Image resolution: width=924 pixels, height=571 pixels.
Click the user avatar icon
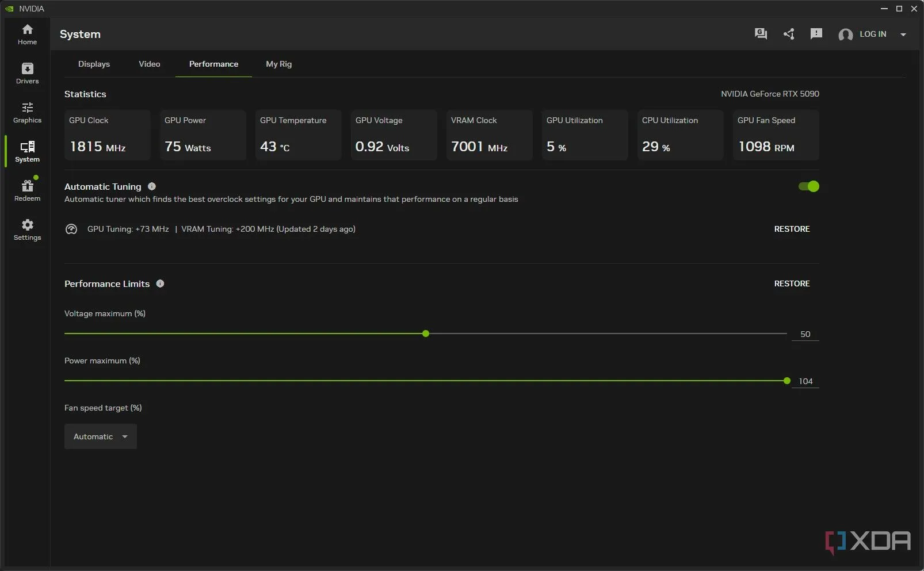click(x=845, y=35)
